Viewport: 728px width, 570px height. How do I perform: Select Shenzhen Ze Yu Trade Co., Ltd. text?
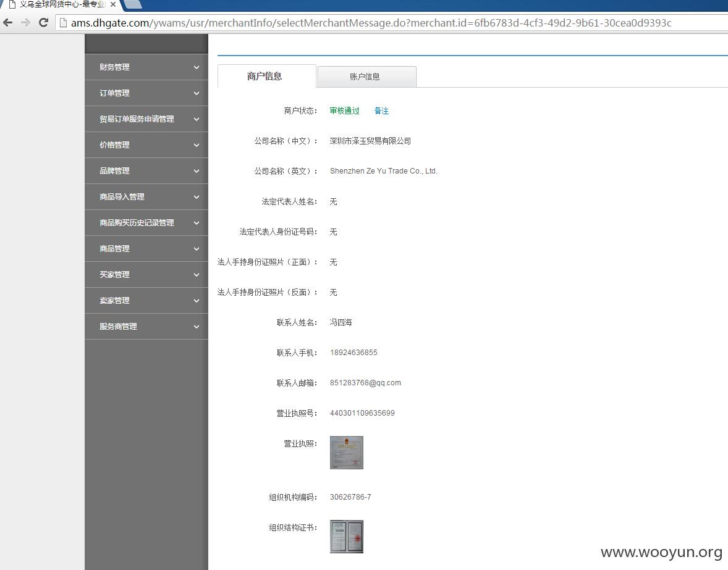[384, 171]
